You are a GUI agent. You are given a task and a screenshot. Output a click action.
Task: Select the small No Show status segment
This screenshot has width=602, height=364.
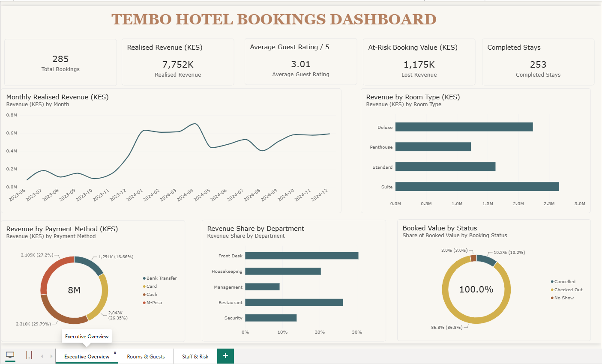(473, 258)
